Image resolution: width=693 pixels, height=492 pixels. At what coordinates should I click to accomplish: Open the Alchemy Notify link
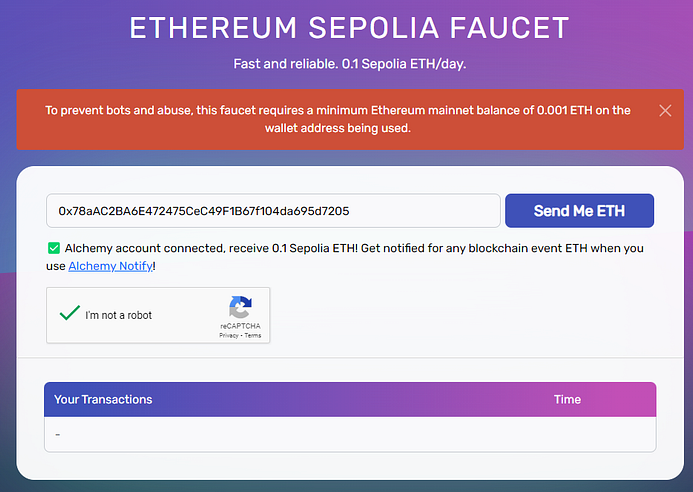110,266
